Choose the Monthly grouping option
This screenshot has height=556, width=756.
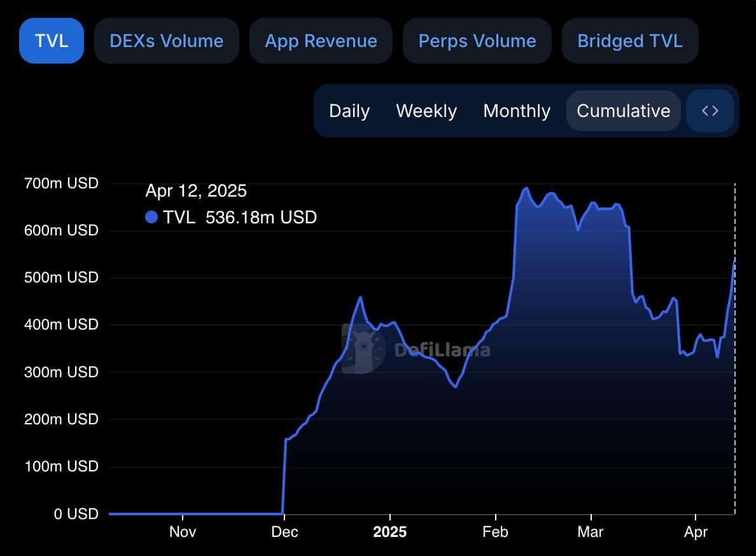pos(517,111)
